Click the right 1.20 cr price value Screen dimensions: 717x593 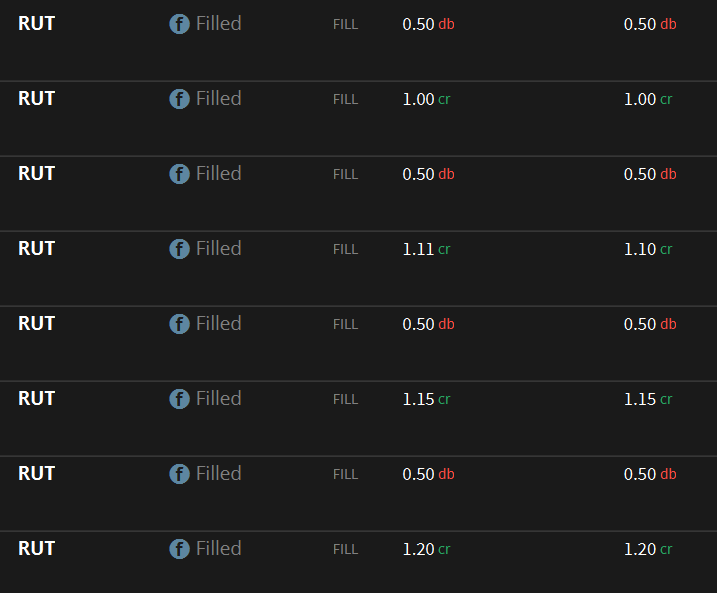(648, 549)
